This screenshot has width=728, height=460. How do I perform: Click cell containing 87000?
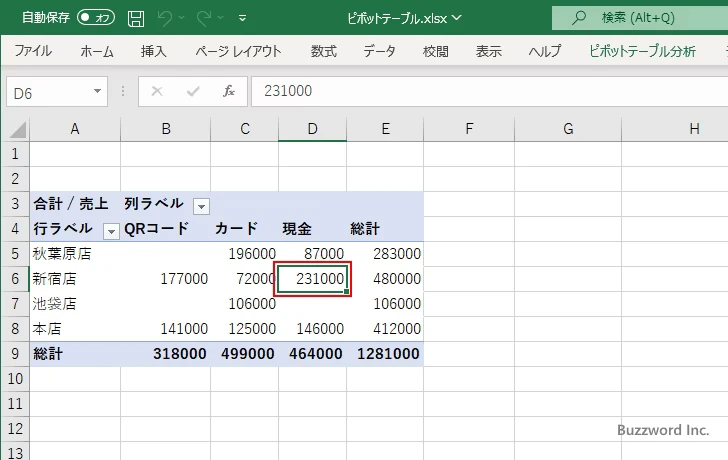point(312,254)
